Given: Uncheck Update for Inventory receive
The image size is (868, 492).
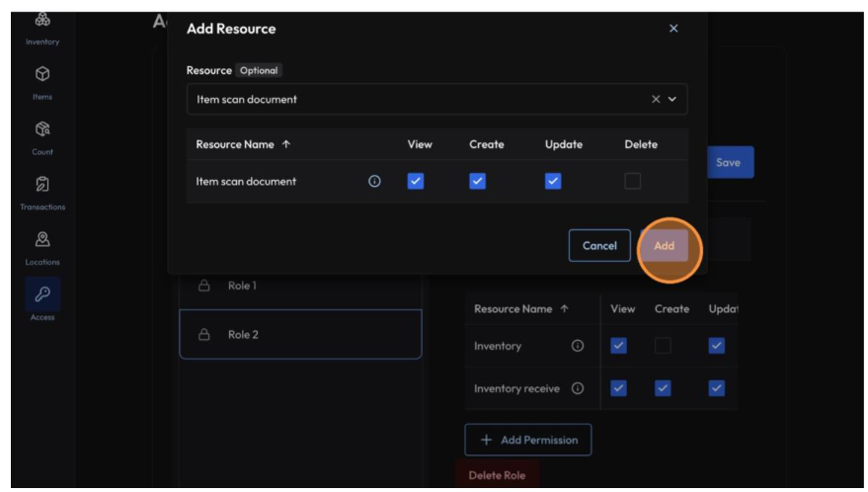Looking at the screenshot, I should click(x=716, y=388).
